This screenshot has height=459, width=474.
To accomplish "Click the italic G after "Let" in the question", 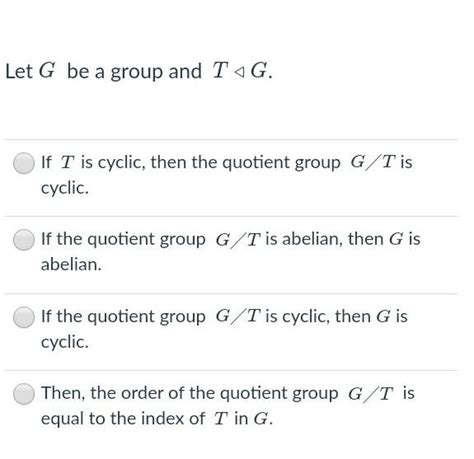I will tap(46, 70).
